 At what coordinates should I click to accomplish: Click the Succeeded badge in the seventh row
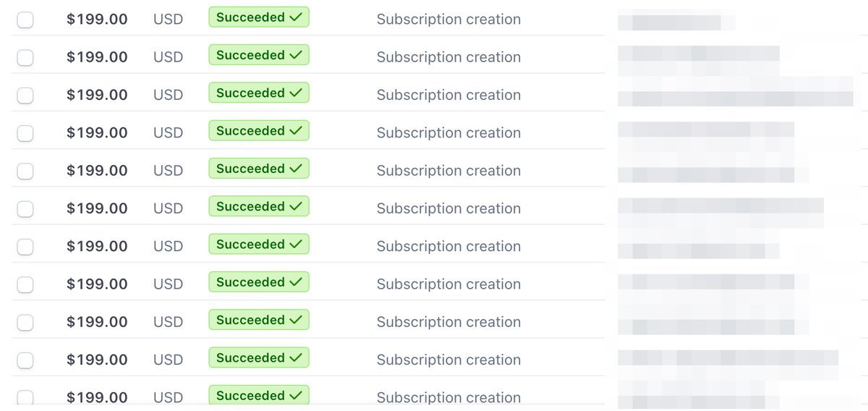coord(259,245)
